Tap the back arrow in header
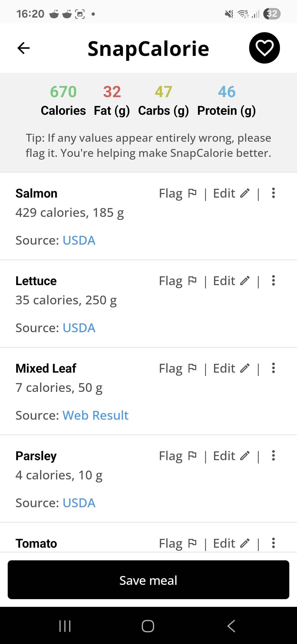The image size is (297, 644). (x=23, y=48)
